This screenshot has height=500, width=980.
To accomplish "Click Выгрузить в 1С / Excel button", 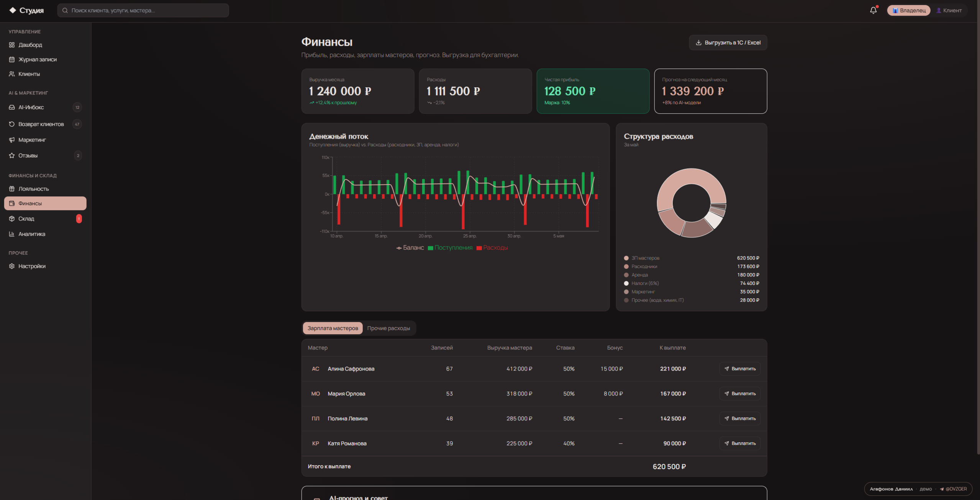I will (x=728, y=42).
